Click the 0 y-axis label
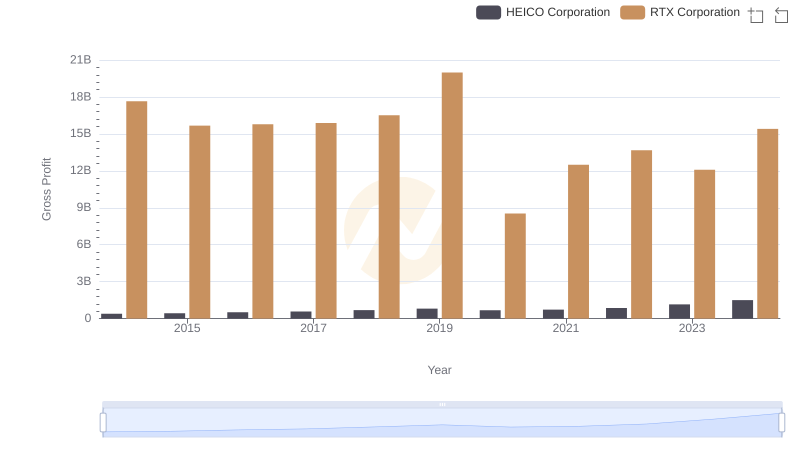This screenshot has height=461, width=800. [88, 318]
